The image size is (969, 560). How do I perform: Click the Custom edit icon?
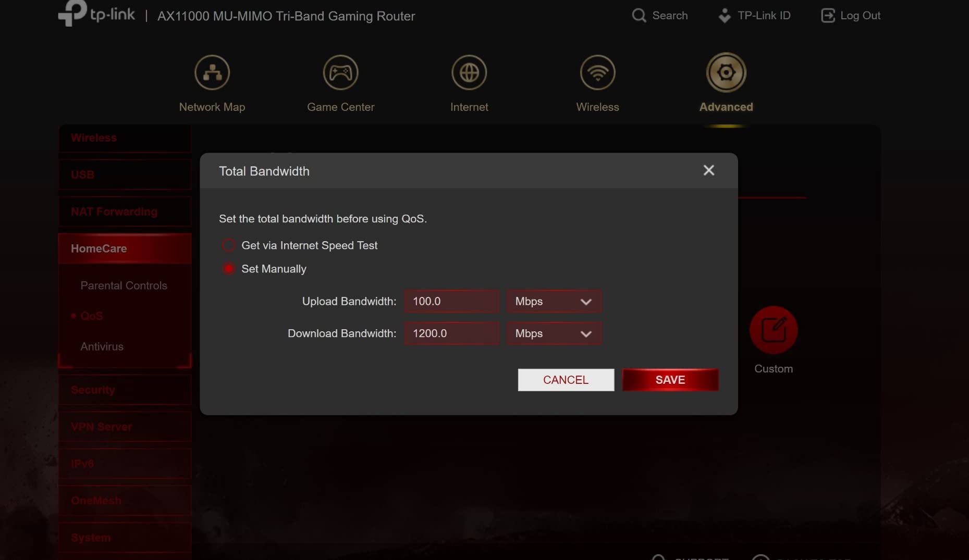[774, 330]
